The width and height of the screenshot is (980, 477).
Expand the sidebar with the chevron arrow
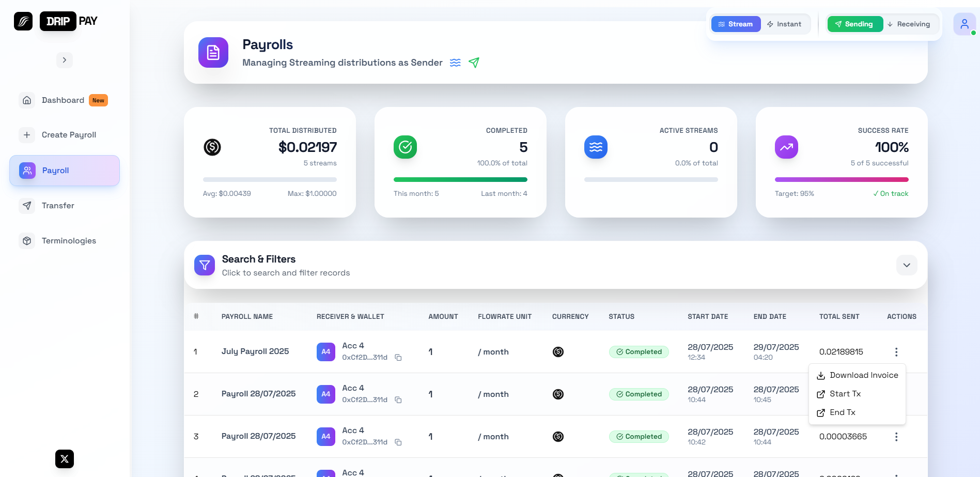coord(65,60)
